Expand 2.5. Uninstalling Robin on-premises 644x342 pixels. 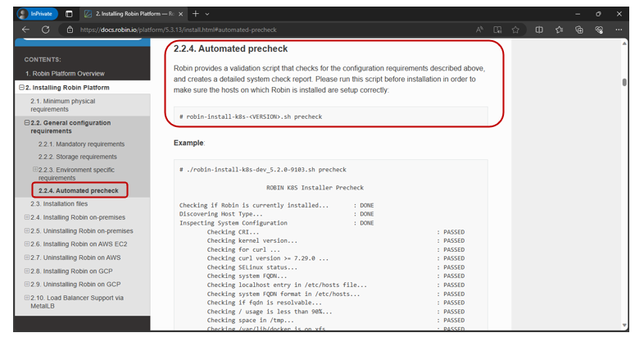tap(27, 230)
